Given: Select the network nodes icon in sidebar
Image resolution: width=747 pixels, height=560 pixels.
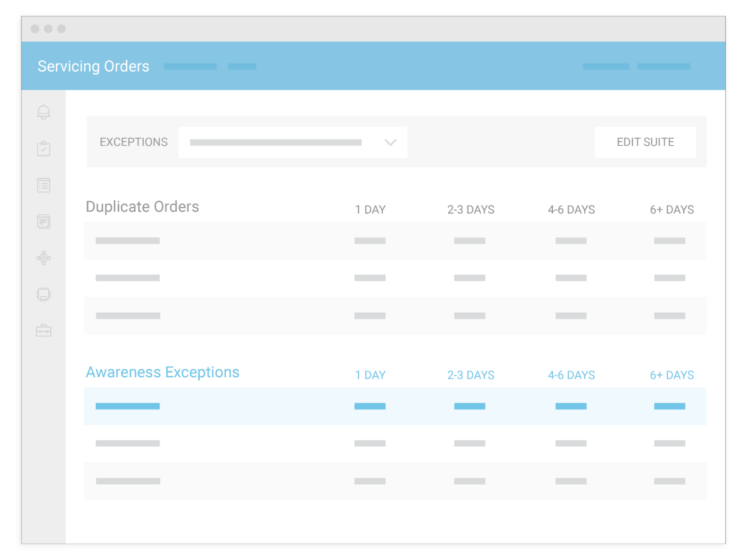Looking at the screenshot, I should (44, 258).
